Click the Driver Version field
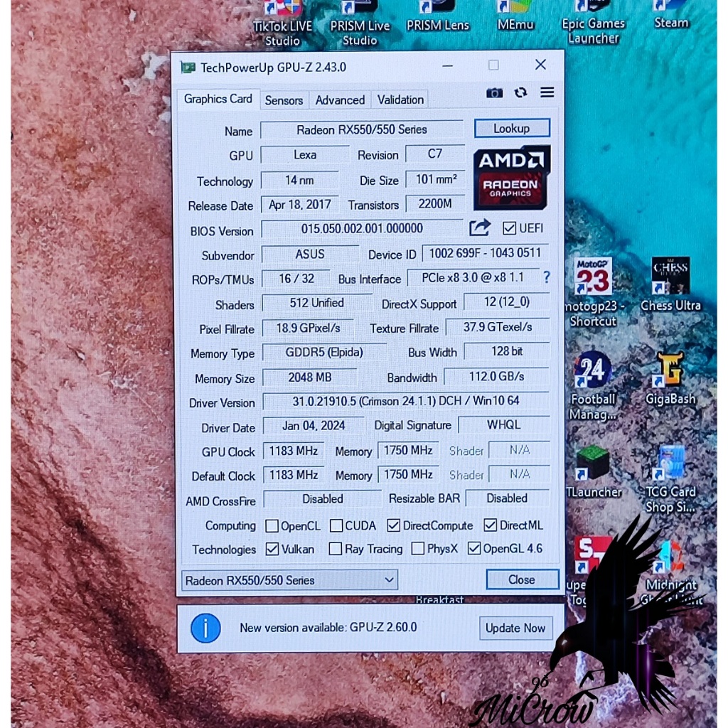The width and height of the screenshot is (728, 728). (x=406, y=401)
